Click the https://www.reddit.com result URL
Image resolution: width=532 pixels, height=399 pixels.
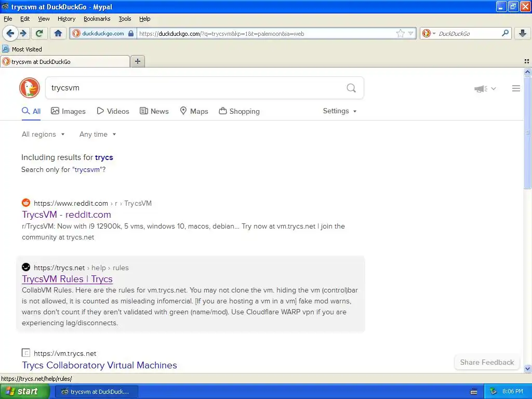click(x=71, y=203)
